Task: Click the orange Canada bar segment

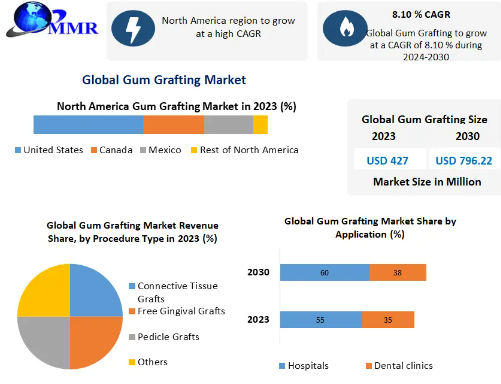Action: tap(173, 125)
